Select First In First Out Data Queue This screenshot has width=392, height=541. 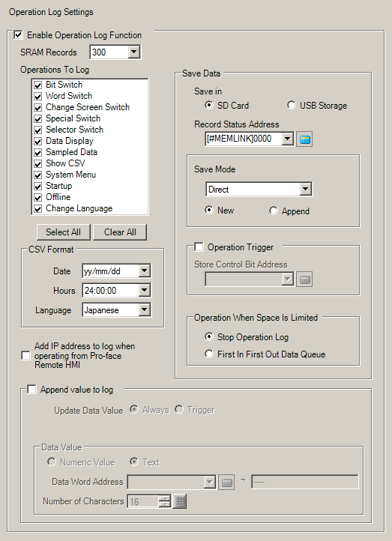pos(209,354)
